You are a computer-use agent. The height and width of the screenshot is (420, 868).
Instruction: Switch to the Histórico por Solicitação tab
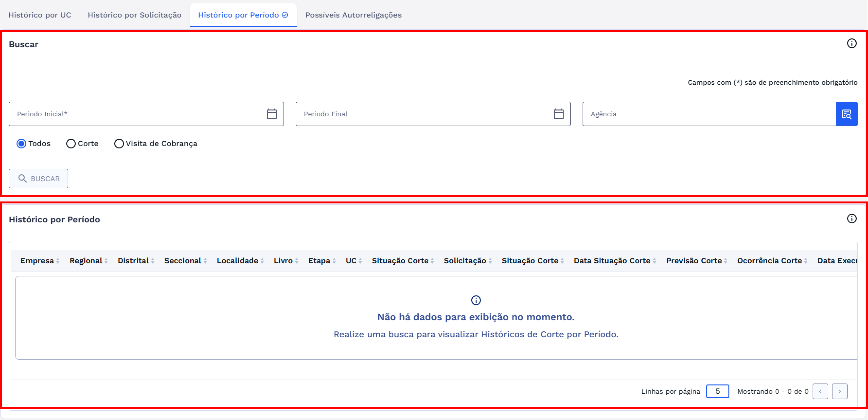[x=134, y=15]
